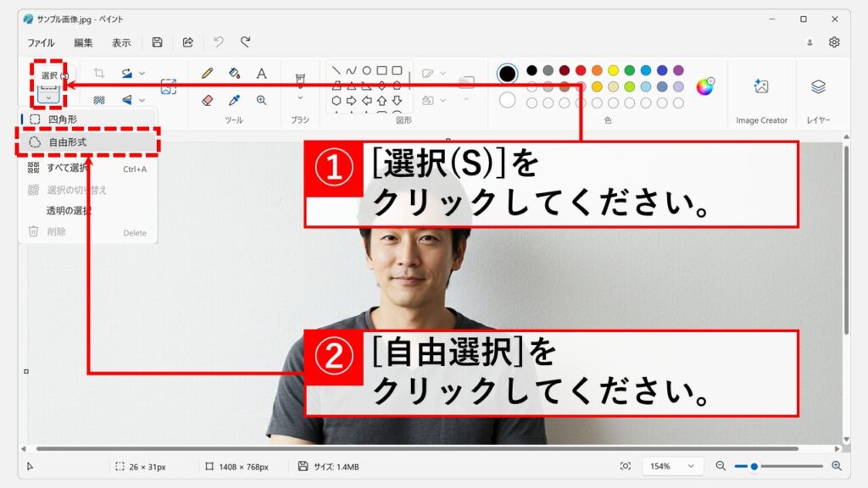868x488 pixels.
Task: Activate the Color picker eyedropper tool
Action: (x=235, y=100)
